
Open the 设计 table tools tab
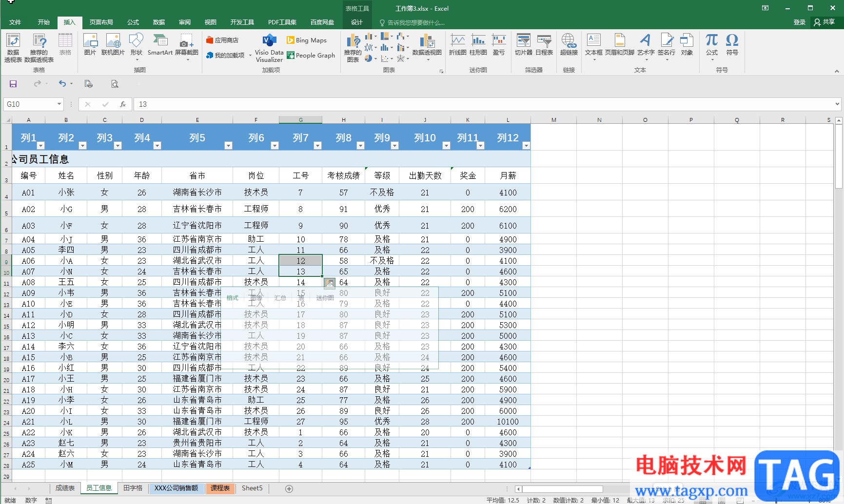tap(357, 22)
